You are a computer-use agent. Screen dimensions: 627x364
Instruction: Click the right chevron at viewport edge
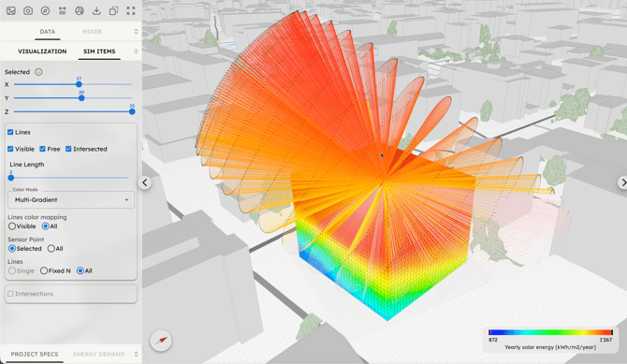[x=623, y=182]
